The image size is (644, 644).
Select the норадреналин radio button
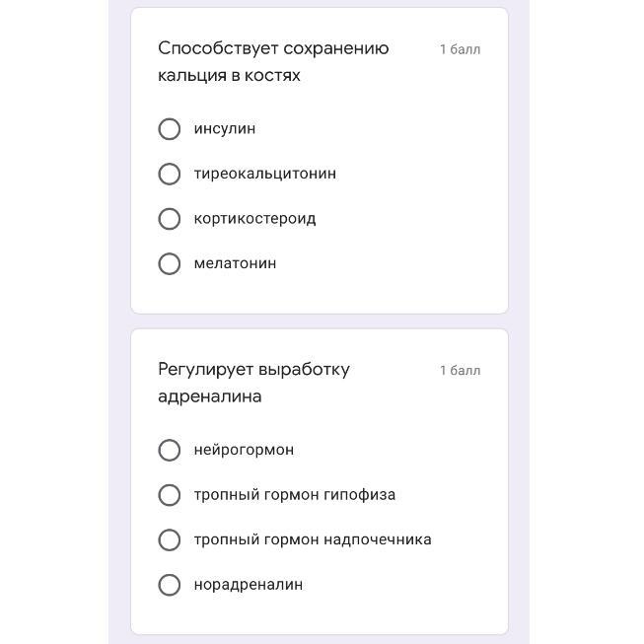point(170,585)
